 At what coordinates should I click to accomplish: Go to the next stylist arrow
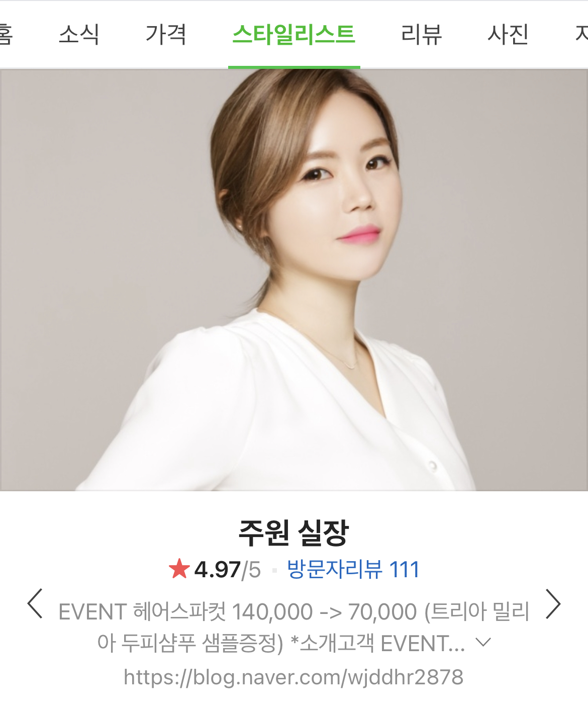click(553, 603)
